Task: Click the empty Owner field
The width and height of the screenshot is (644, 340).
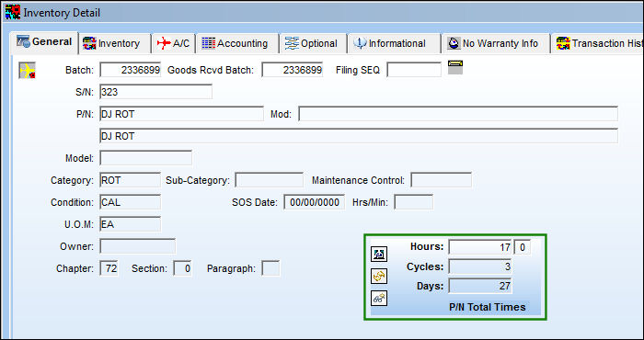Action: click(x=138, y=246)
